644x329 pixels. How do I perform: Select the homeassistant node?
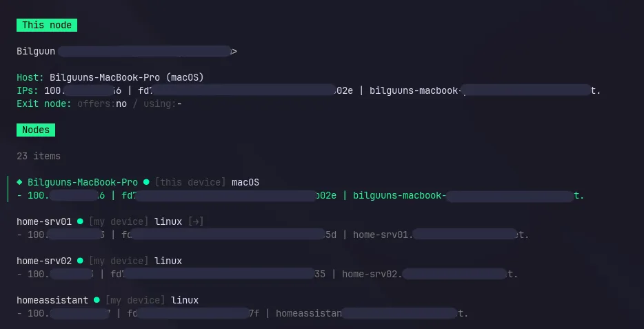52,301
